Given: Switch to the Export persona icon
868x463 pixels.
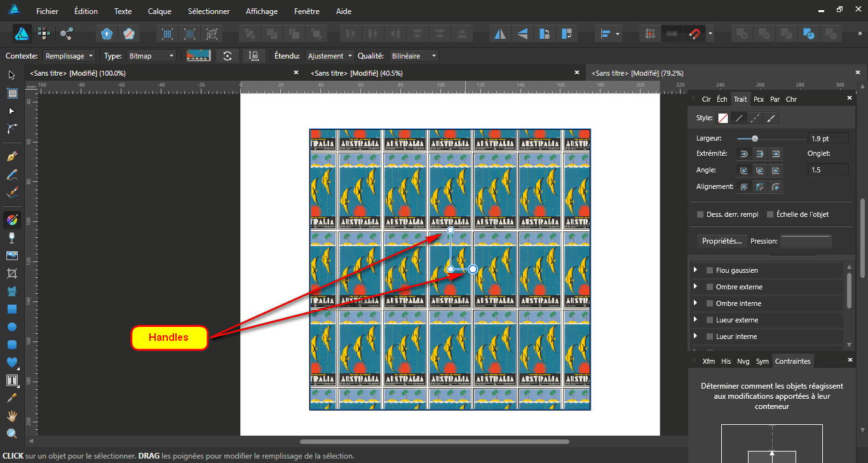Looking at the screenshot, I should coord(66,33).
